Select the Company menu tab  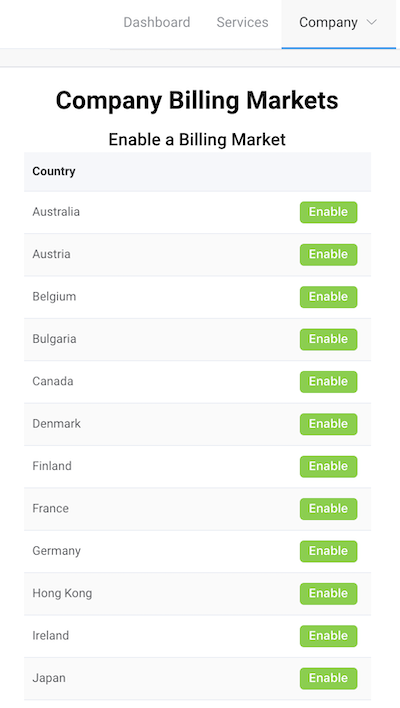pyautogui.click(x=339, y=23)
